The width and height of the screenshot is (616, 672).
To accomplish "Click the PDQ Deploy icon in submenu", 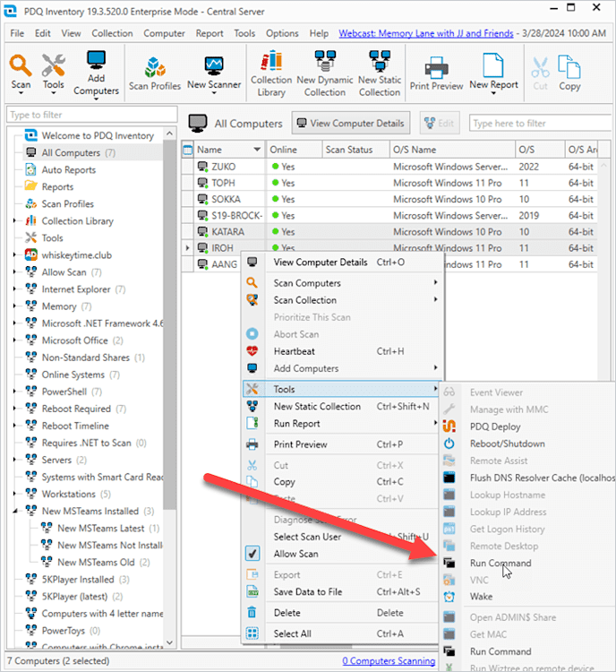I will click(x=449, y=426).
